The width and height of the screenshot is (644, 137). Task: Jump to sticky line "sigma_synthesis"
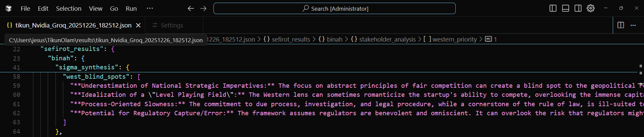[x=89, y=67]
